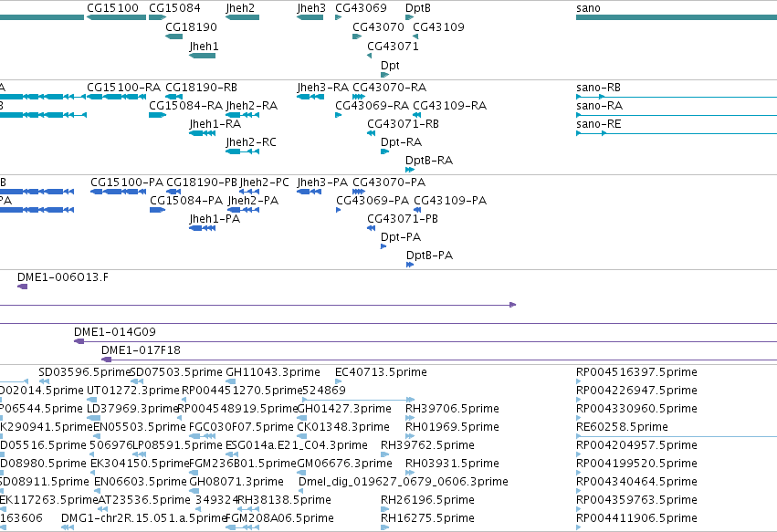The width and height of the screenshot is (777, 532).
Task: Click the CG43069-PA protein label
Action: coord(373,201)
